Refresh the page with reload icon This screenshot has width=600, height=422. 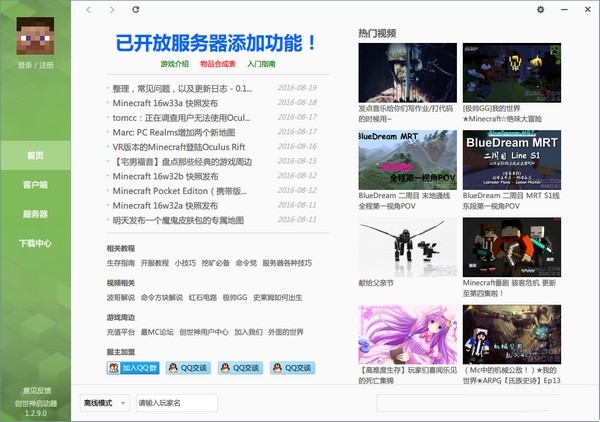pyautogui.click(x=135, y=10)
